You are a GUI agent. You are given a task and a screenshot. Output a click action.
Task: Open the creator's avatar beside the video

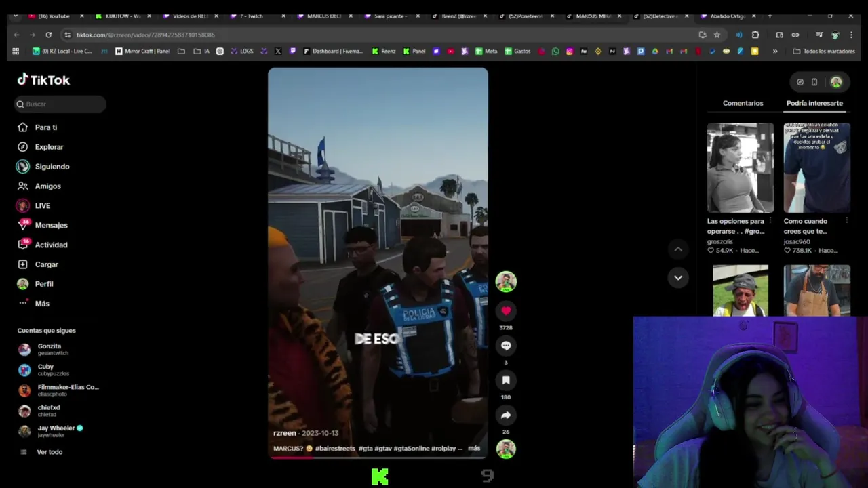pyautogui.click(x=506, y=282)
